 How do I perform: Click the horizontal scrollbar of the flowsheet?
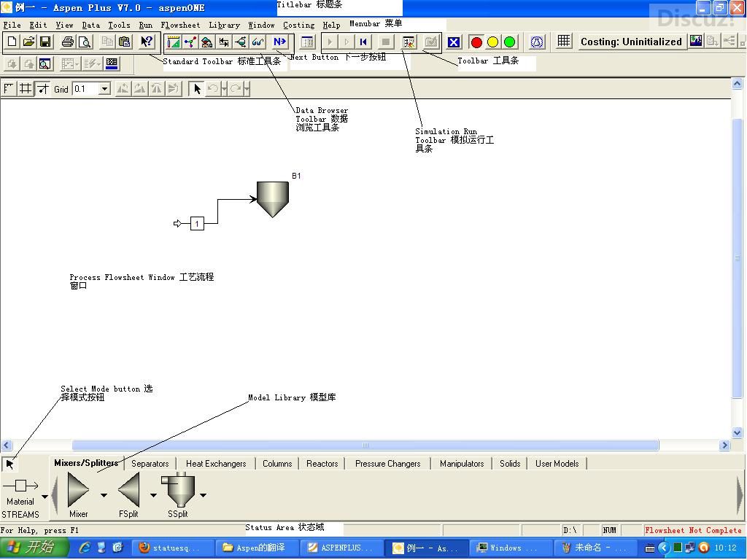(365, 446)
